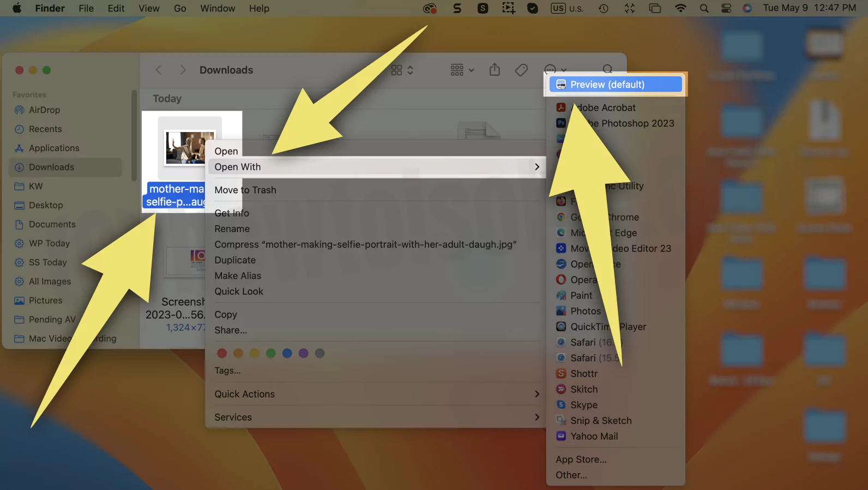
Task: Open the group-by options dropdown
Action: point(462,70)
